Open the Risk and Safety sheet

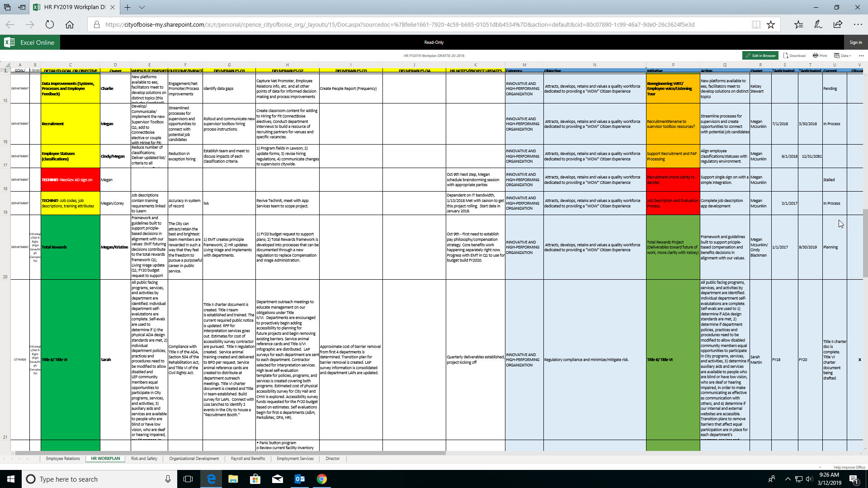144,459
